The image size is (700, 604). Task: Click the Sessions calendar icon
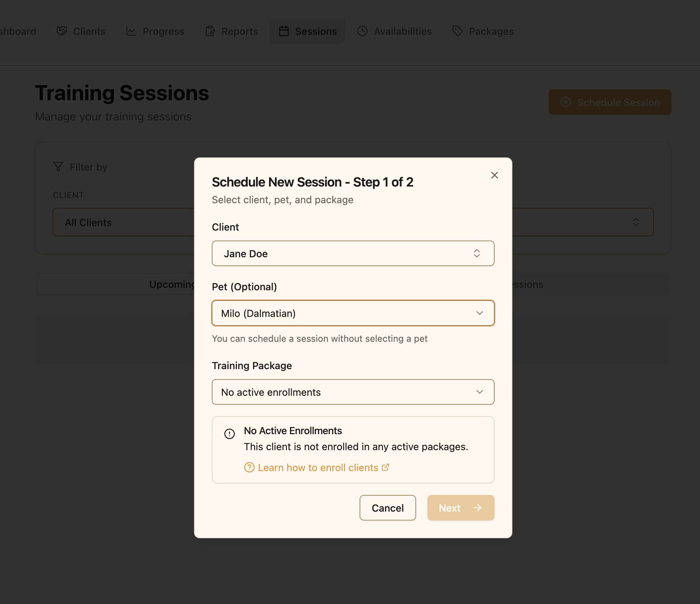(284, 31)
